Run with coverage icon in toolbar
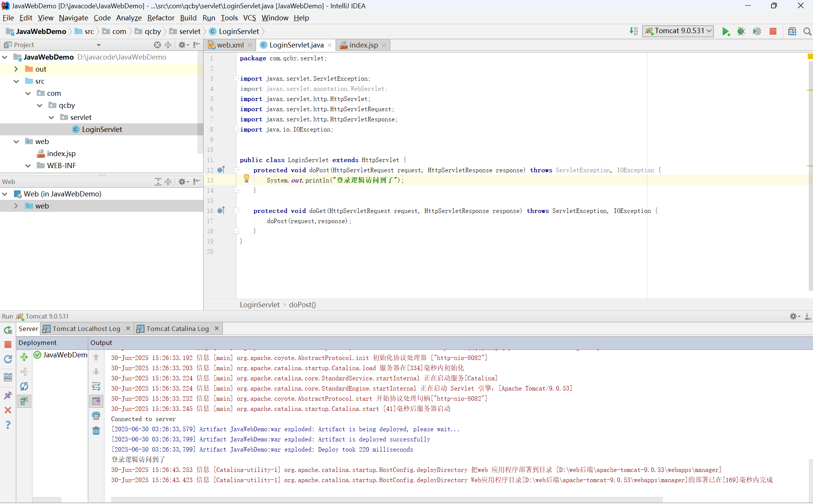The image size is (813, 504). (757, 31)
